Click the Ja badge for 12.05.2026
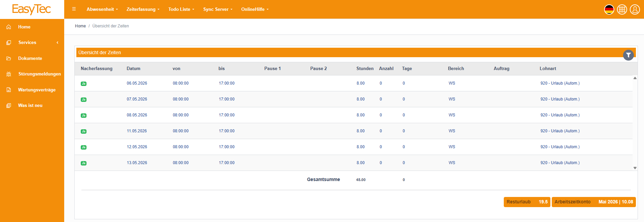644x222 pixels. (x=83, y=147)
